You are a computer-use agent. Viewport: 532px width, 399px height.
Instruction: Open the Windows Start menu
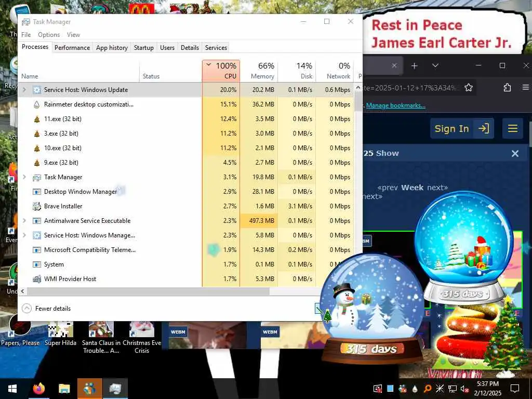pos(12,389)
